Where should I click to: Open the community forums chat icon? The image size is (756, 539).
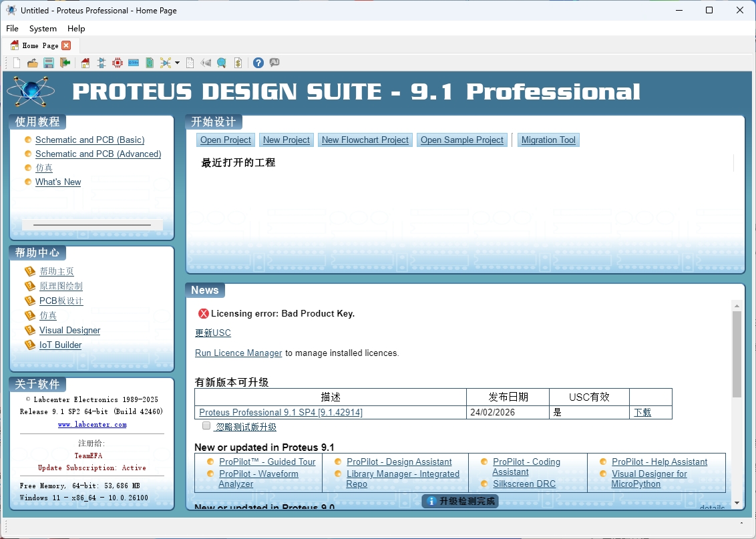[274, 62]
